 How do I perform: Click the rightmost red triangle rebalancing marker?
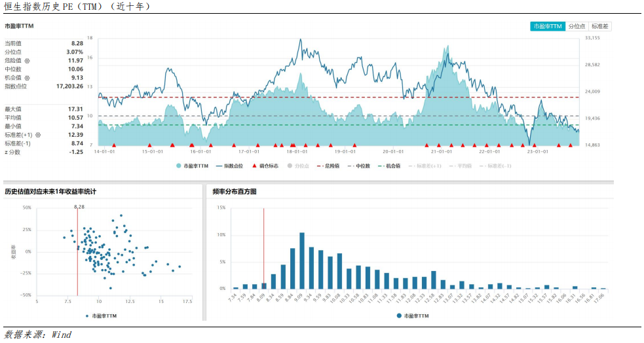click(571, 145)
